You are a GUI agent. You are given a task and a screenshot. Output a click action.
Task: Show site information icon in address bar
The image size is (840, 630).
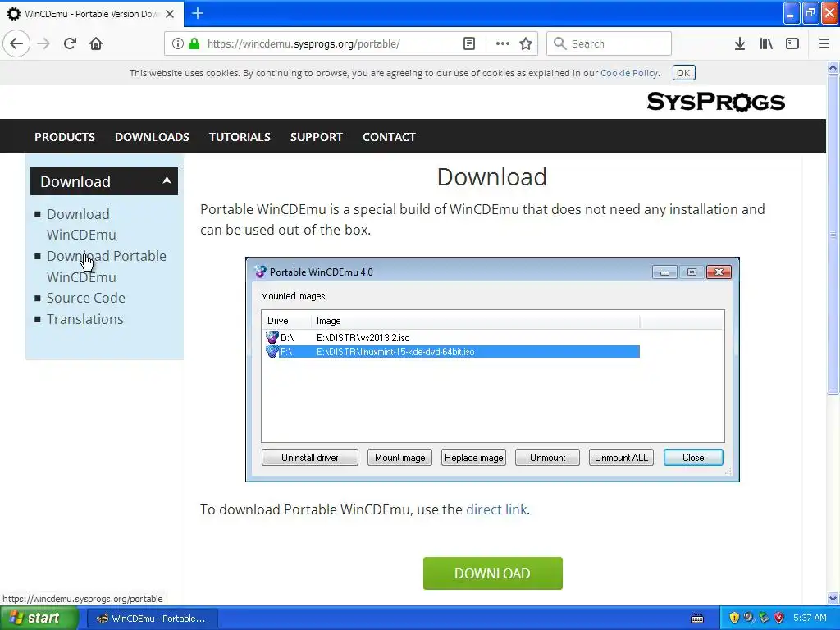click(178, 43)
